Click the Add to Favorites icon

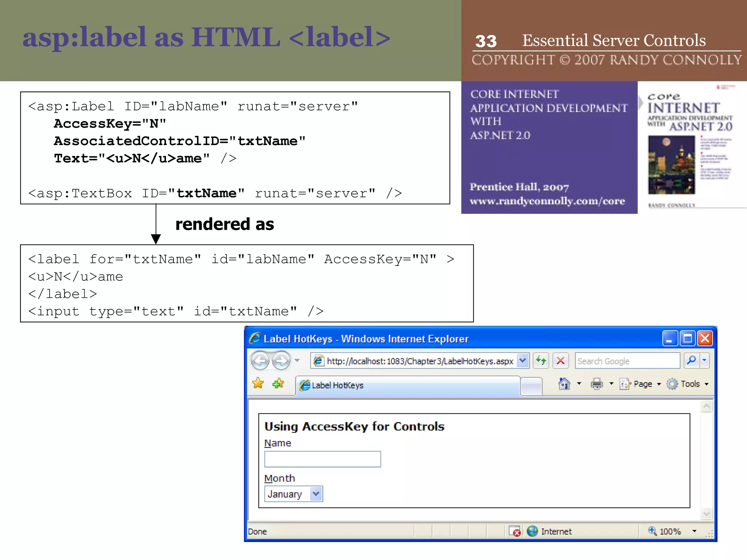tap(278, 383)
